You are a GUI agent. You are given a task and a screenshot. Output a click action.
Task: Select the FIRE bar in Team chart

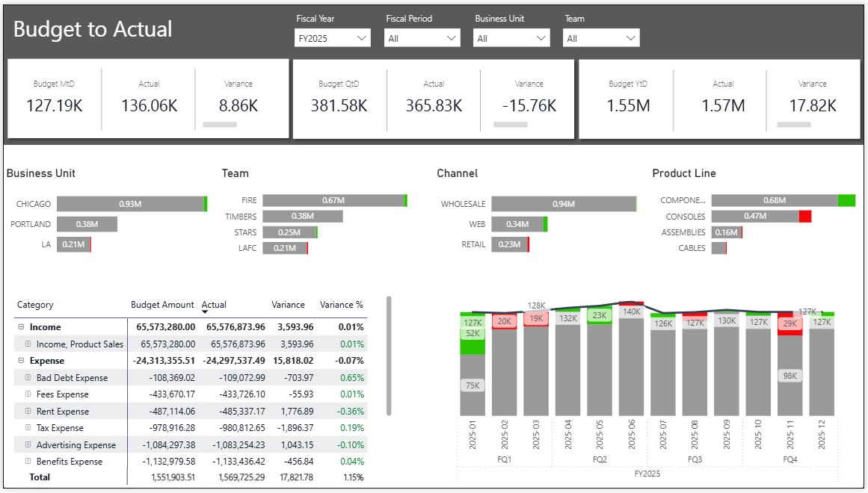click(x=333, y=200)
